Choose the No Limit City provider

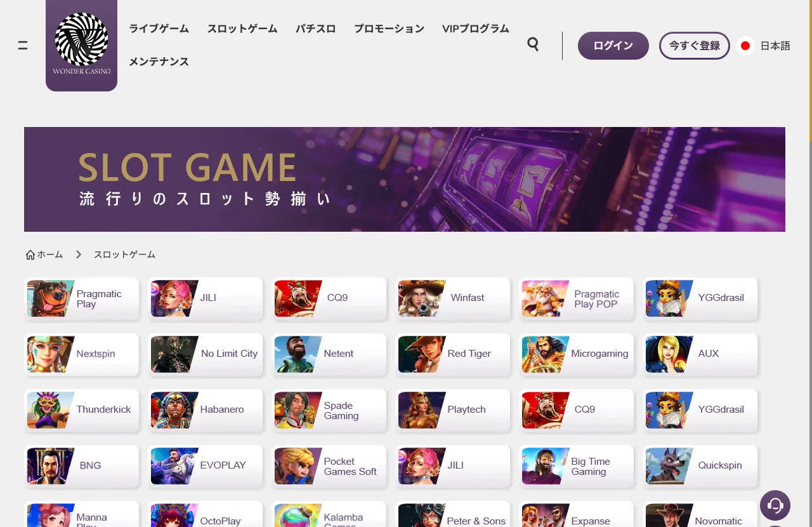tap(205, 354)
